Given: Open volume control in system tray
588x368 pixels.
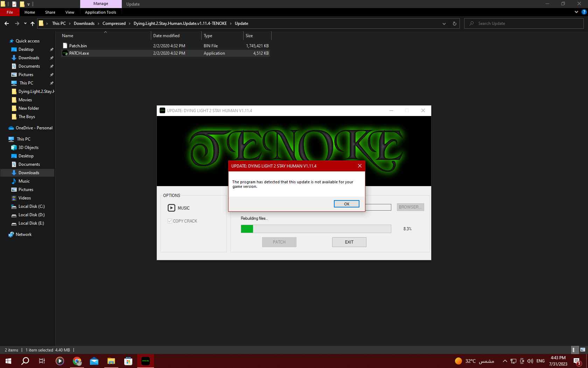Looking at the screenshot, I should (530, 361).
